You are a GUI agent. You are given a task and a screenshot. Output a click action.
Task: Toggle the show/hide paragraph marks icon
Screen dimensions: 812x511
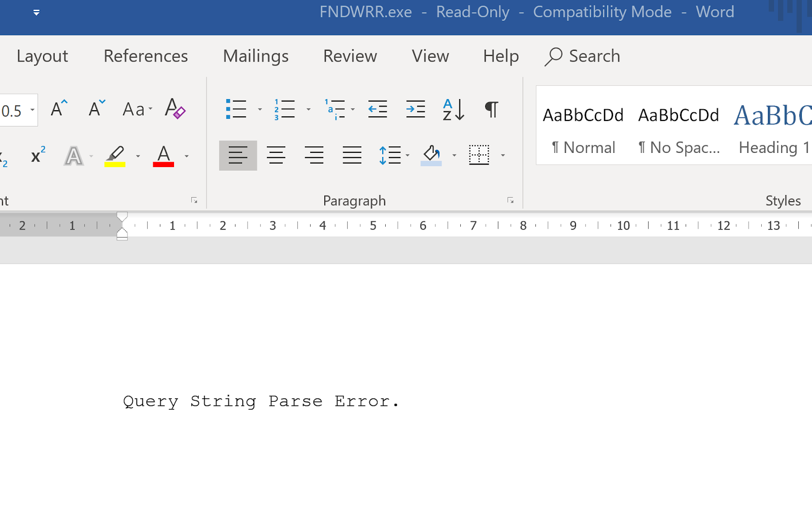coord(490,109)
